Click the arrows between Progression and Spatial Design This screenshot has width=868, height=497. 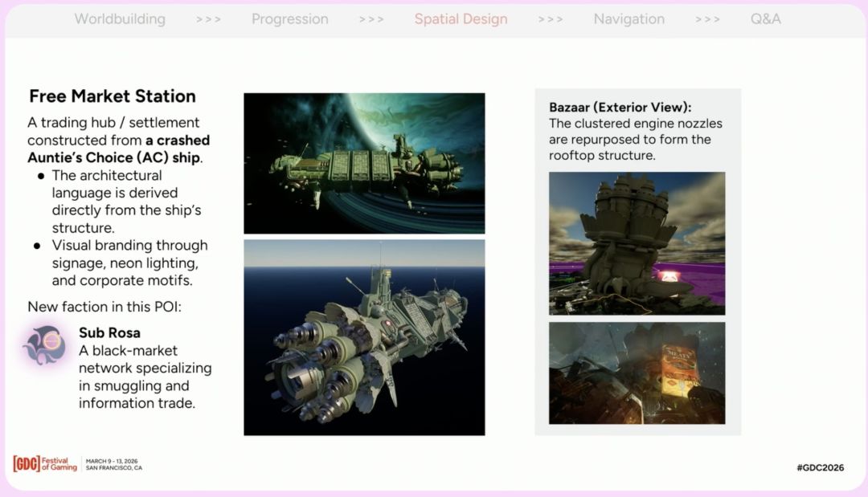point(371,19)
